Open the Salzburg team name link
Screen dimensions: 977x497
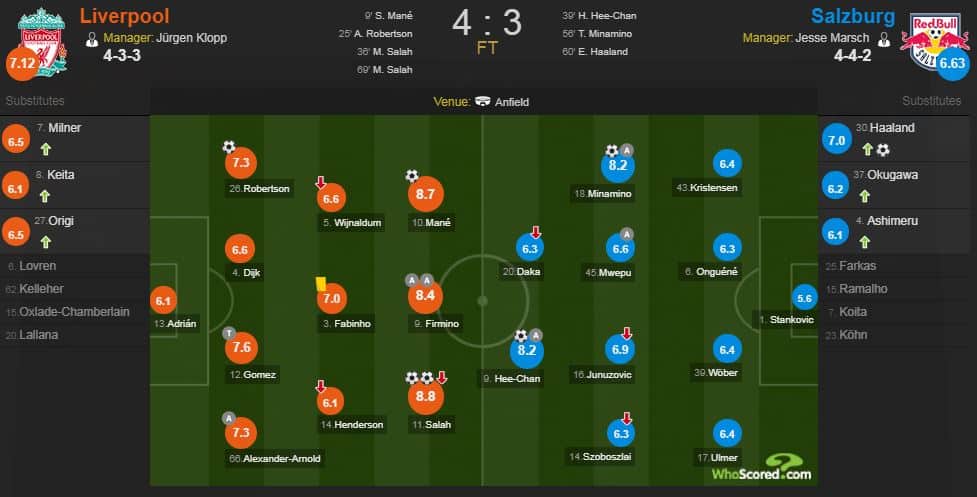tap(852, 16)
